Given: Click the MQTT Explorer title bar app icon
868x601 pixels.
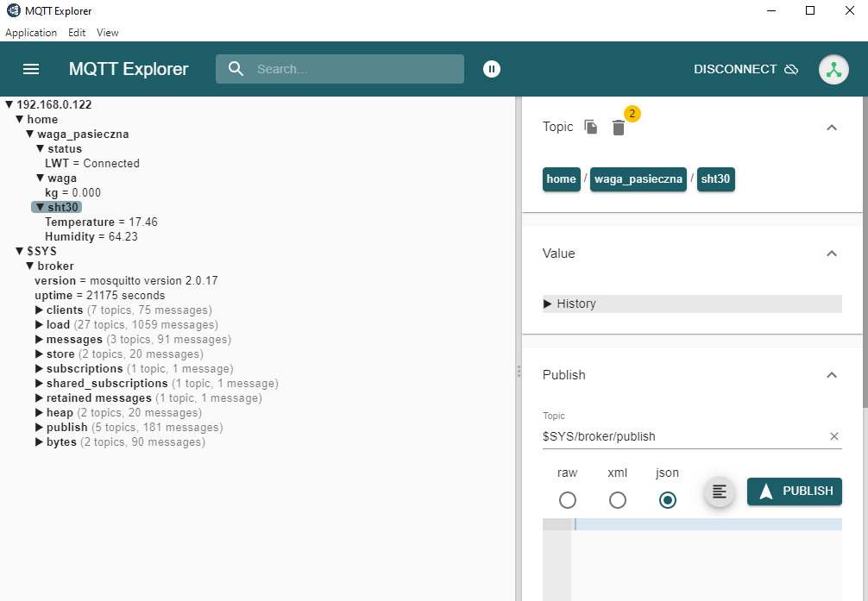Looking at the screenshot, I should click(13, 10).
